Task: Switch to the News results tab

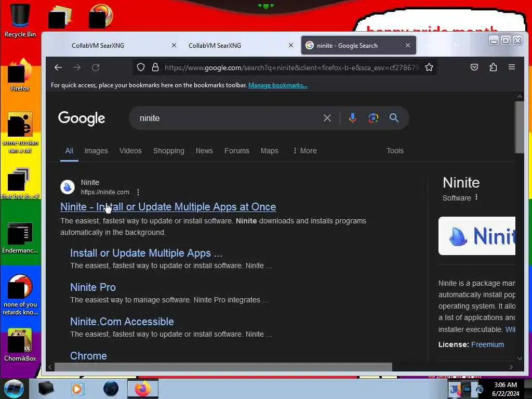Action: [204, 151]
